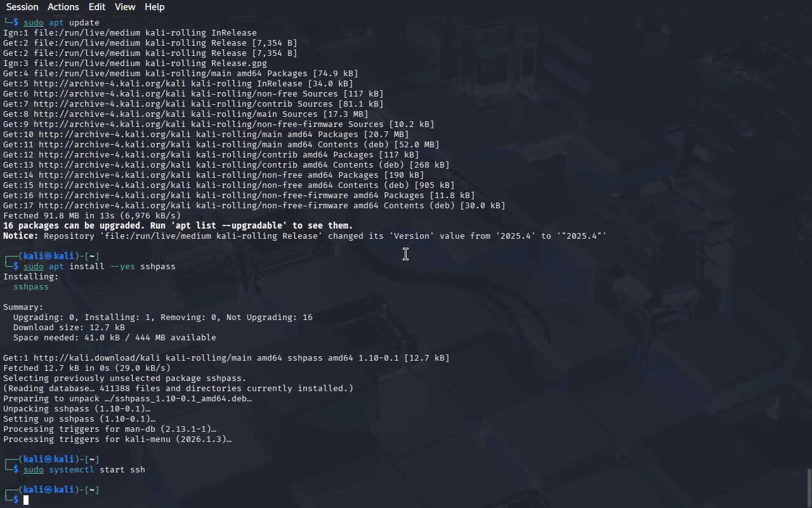Screen dimensions: 812x508
Task: Click the terminal scrollbar thumb
Action: tap(809, 488)
